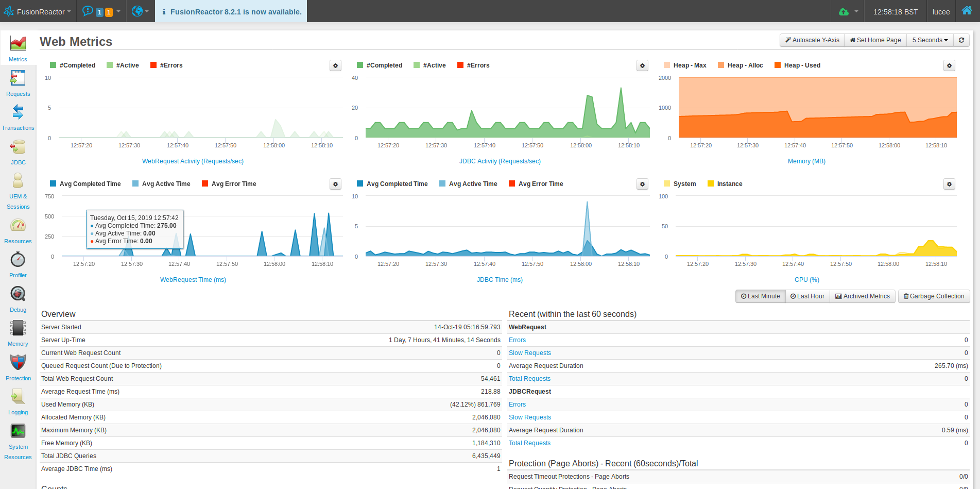Open settings gear for CPU chart
980x489 pixels.
tap(950, 184)
